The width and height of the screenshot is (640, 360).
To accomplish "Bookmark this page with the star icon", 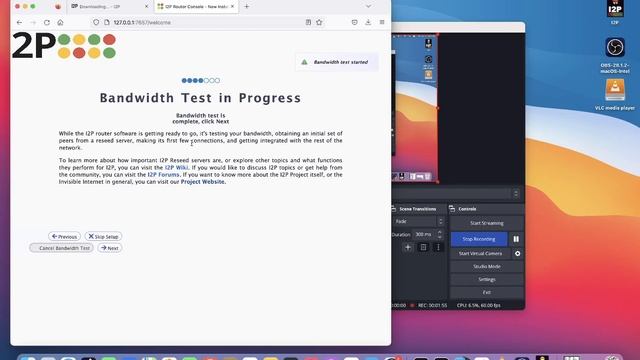I will (x=319, y=22).
